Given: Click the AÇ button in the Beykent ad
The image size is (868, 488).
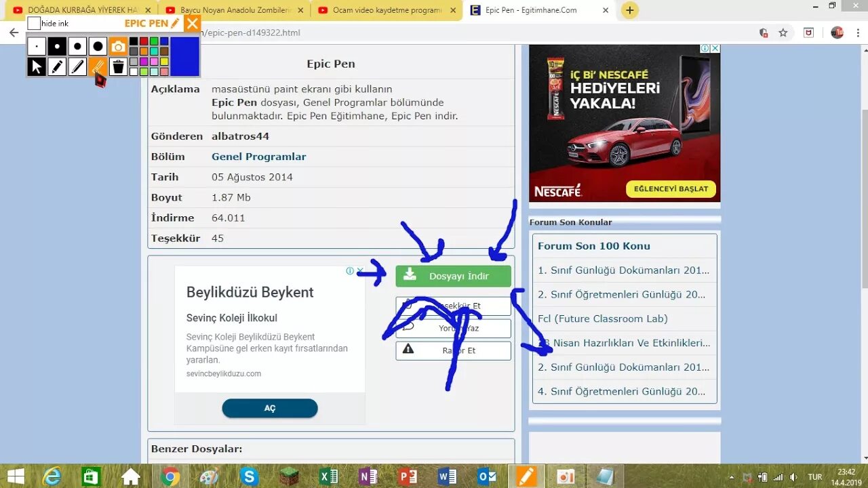Looking at the screenshot, I should coord(270,408).
